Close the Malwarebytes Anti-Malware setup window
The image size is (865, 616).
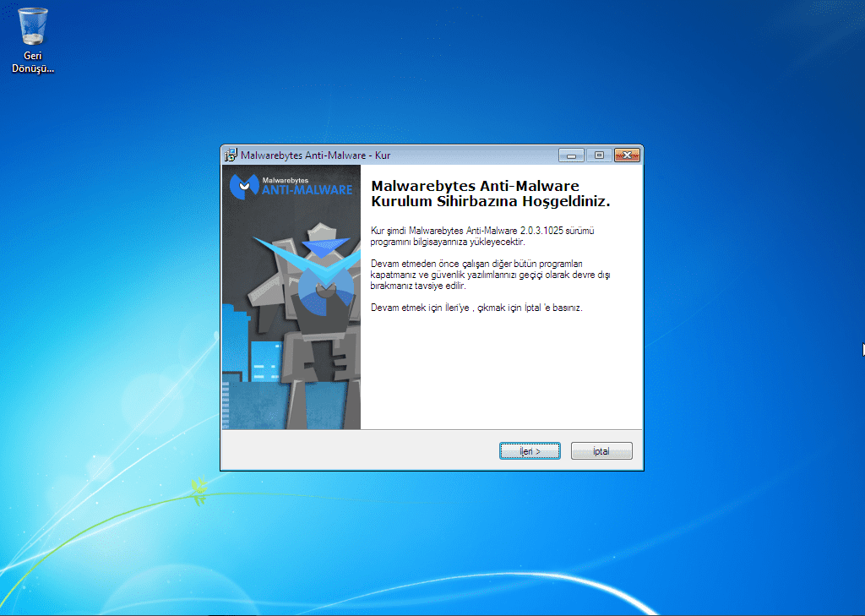[x=627, y=155]
